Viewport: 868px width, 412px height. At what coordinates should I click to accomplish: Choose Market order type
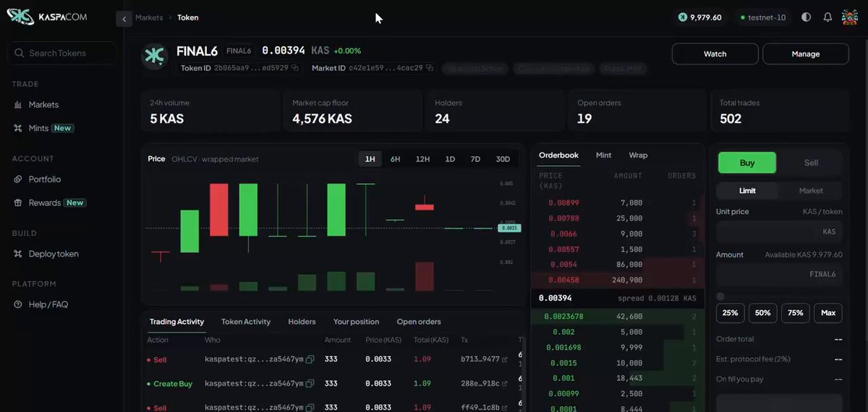tap(811, 191)
